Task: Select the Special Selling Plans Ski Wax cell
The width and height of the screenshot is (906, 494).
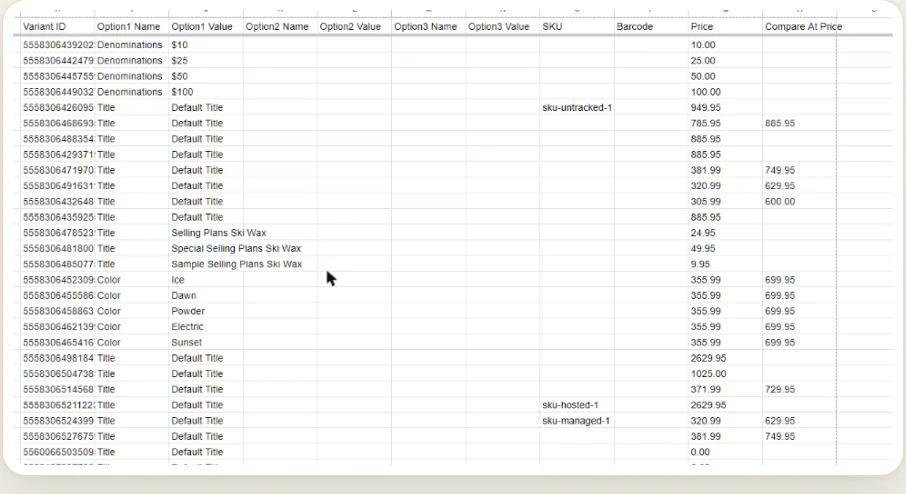Action: tap(236, 248)
